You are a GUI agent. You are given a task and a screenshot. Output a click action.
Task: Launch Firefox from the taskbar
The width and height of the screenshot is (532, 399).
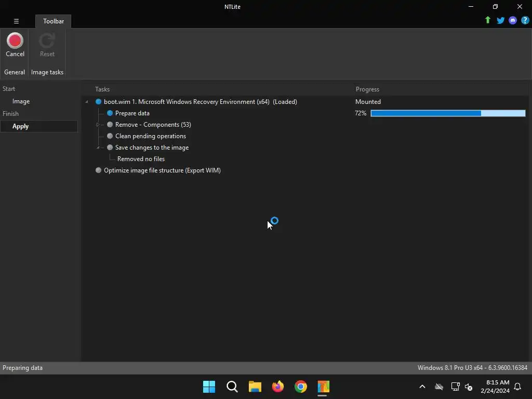(278, 387)
